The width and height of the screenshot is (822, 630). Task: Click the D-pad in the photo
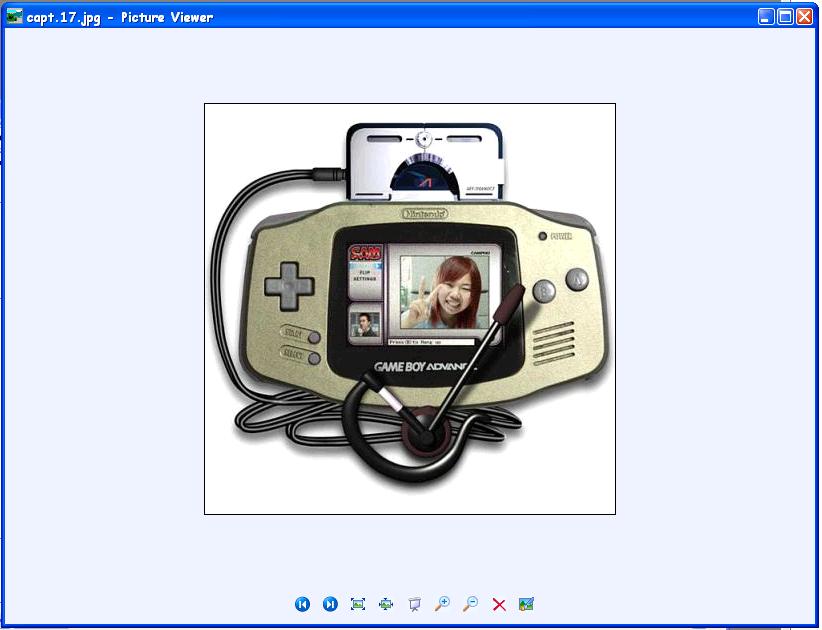pos(289,283)
